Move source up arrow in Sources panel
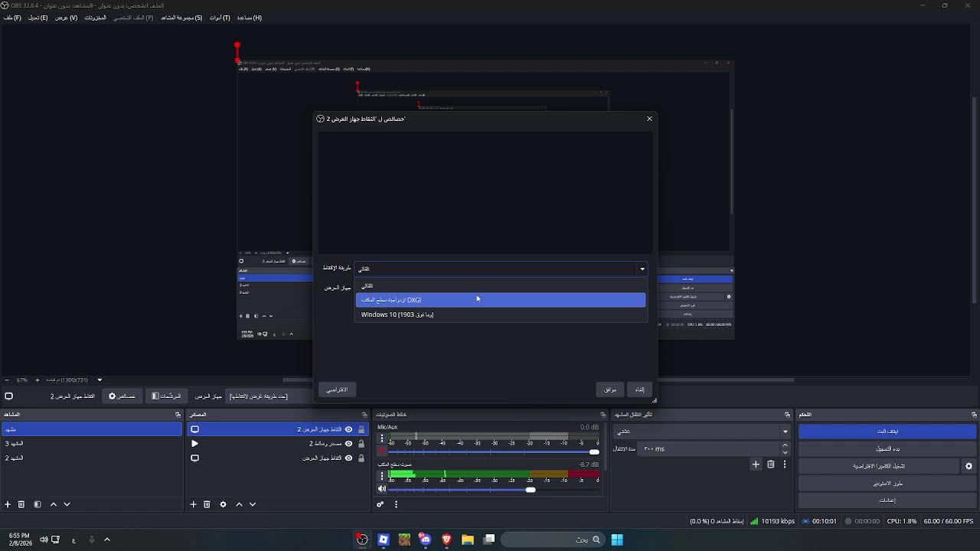 [239, 504]
